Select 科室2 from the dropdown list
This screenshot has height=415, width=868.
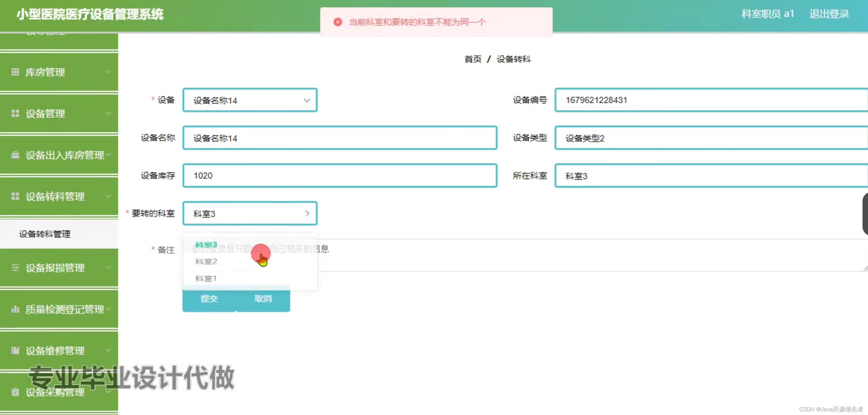click(250, 261)
